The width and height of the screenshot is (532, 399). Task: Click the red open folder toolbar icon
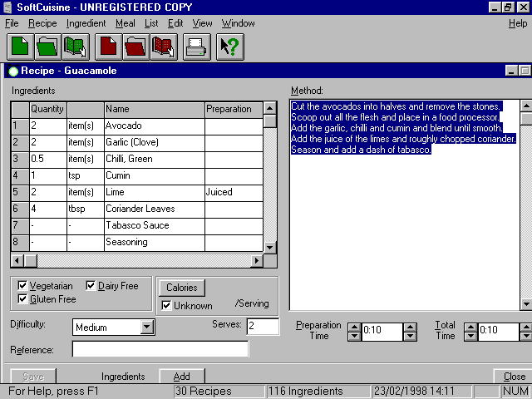click(135, 46)
